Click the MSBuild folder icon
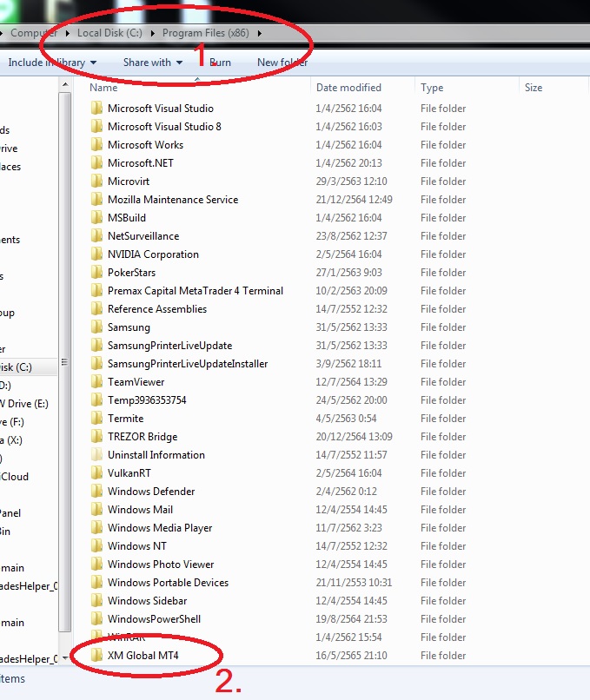This screenshot has height=700, width=590. (x=96, y=218)
